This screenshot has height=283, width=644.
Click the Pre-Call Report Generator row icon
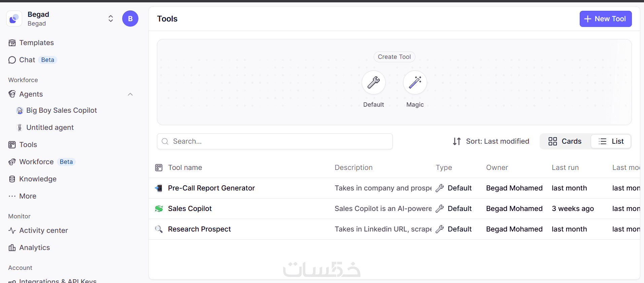[x=159, y=188]
